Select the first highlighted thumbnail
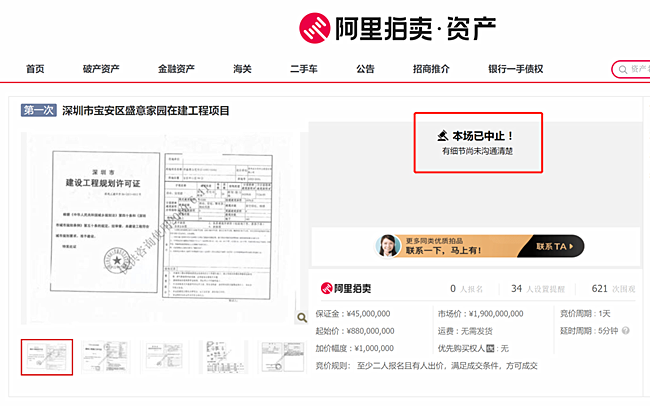Image resolution: width=650 pixels, height=406 pixels. pos(47,357)
